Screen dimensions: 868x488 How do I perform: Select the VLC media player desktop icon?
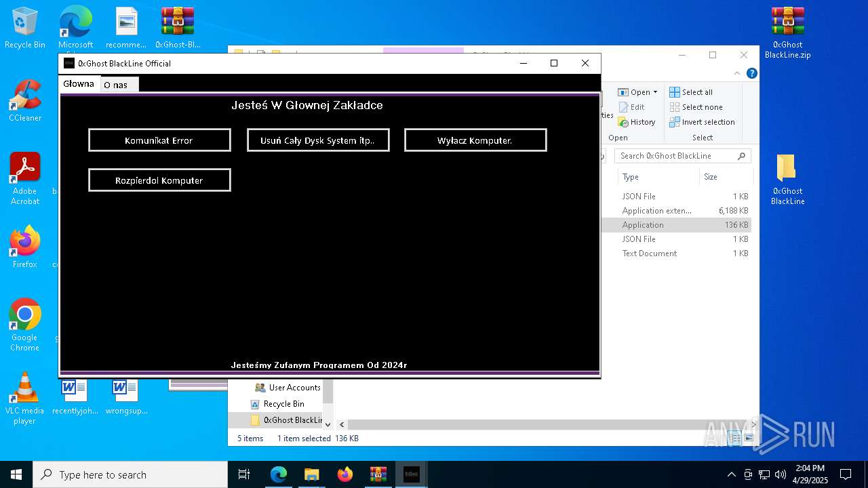(x=24, y=399)
